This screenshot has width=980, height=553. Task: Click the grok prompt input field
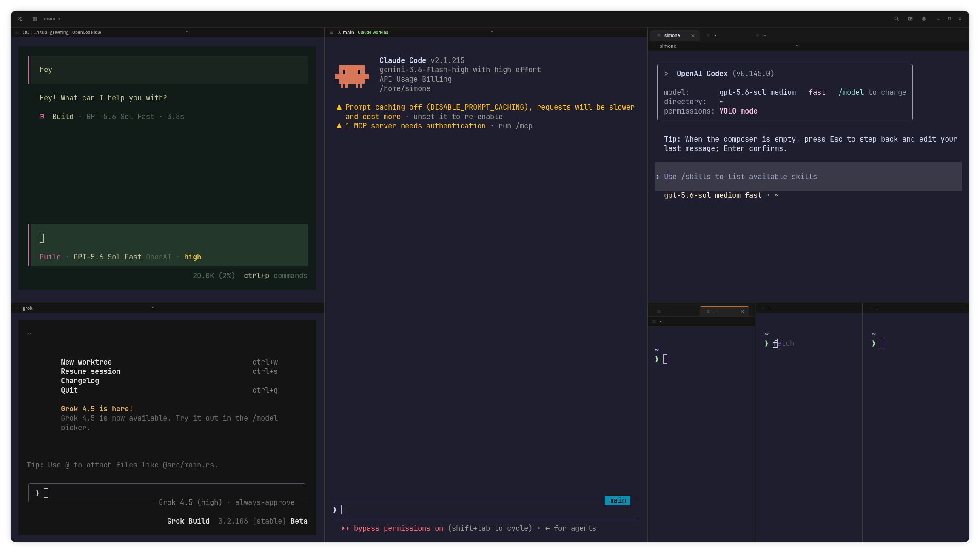(167, 493)
